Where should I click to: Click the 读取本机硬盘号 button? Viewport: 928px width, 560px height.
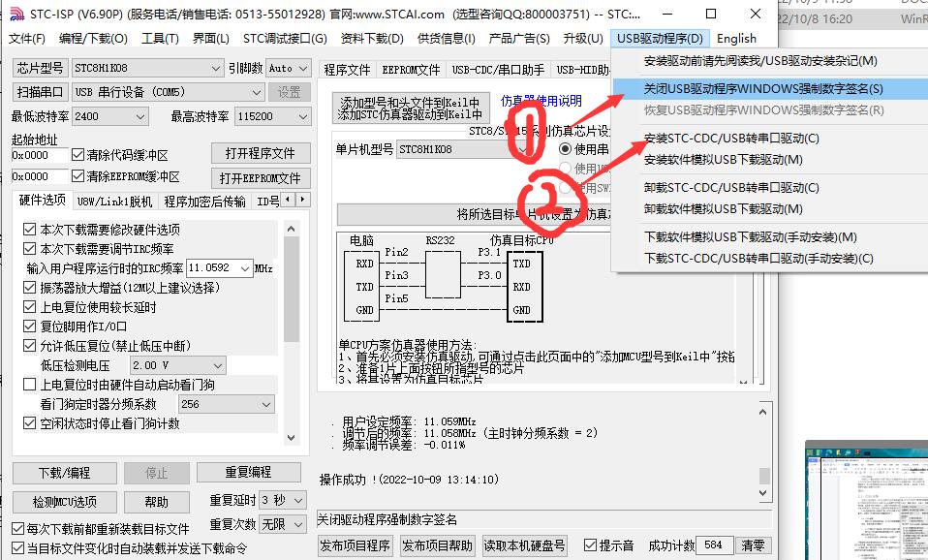click(x=524, y=545)
